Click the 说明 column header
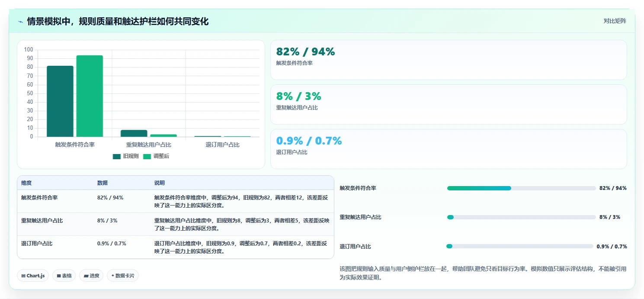The height and width of the screenshot is (299, 644). click(x=160, y=183)
